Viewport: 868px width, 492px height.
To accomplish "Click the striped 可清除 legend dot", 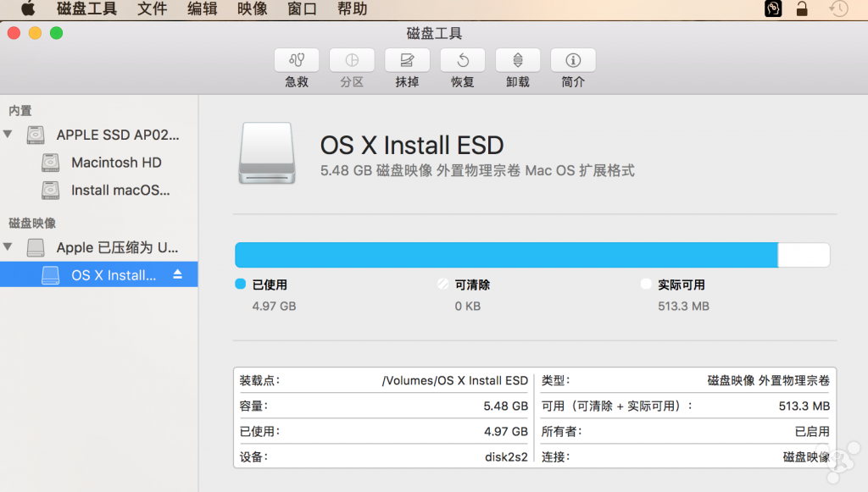I will (442, 285).
